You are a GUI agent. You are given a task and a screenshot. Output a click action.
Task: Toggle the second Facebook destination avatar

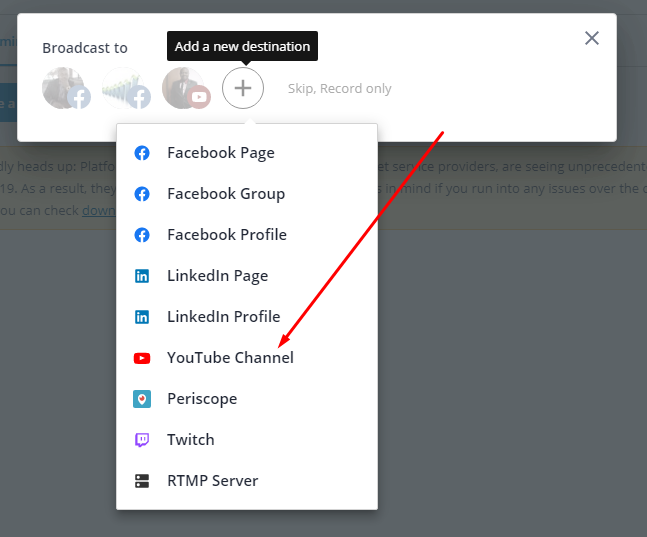click(x=125, y=88)
